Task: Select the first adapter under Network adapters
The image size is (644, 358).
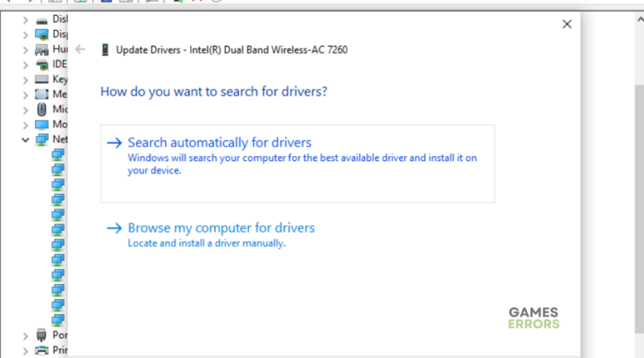Action: [x=58, y=154]
